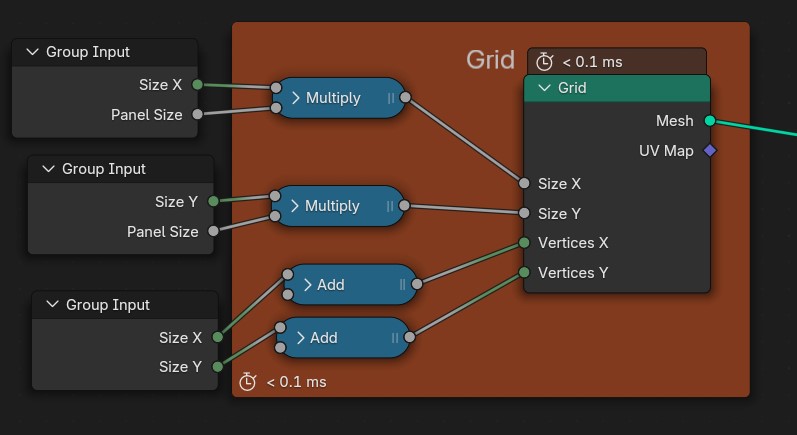Click the 'Mesh' output label in Grid node
797x435 pixels.
click(675, 120)
